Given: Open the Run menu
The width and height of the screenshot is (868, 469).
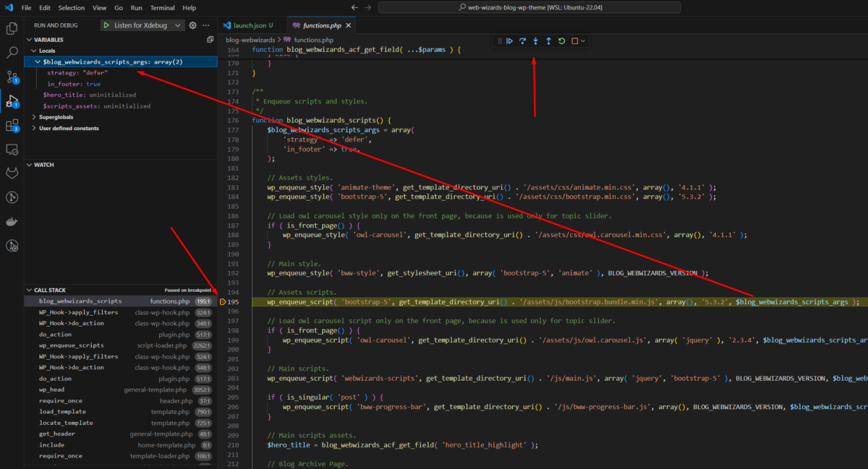Looking at the screenshot, I should [x=137, y=7].
